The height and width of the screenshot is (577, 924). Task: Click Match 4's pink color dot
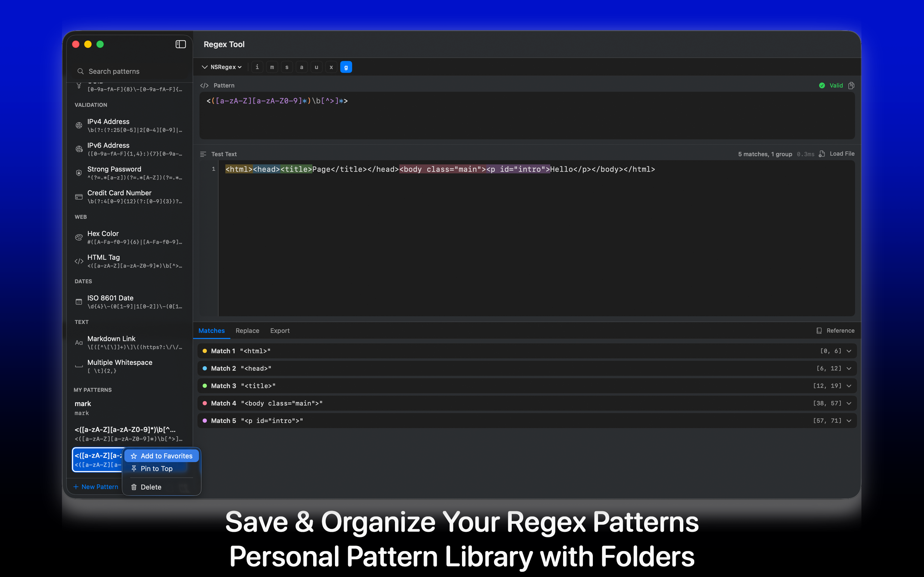(x=205, y=403)
